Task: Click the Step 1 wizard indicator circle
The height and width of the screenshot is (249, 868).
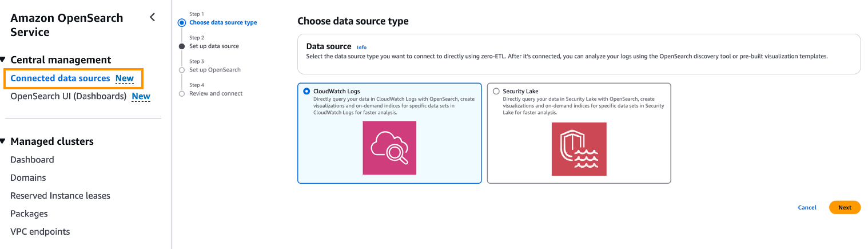Action: (182, 23)
